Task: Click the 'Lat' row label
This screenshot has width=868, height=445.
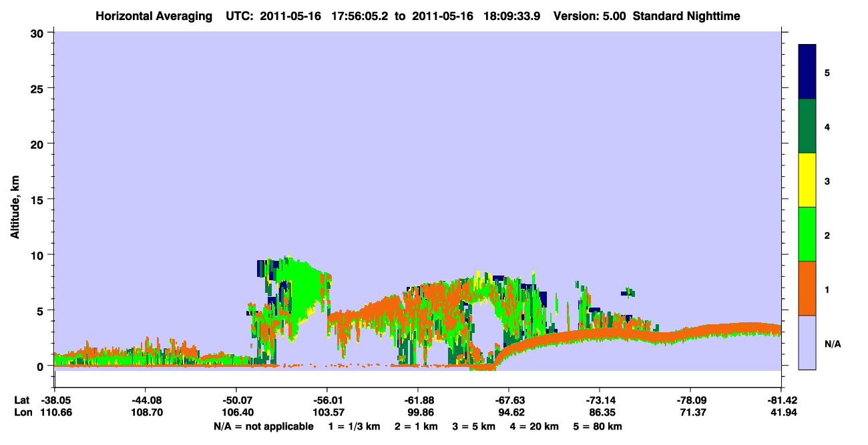Action: tap(21, 400)
